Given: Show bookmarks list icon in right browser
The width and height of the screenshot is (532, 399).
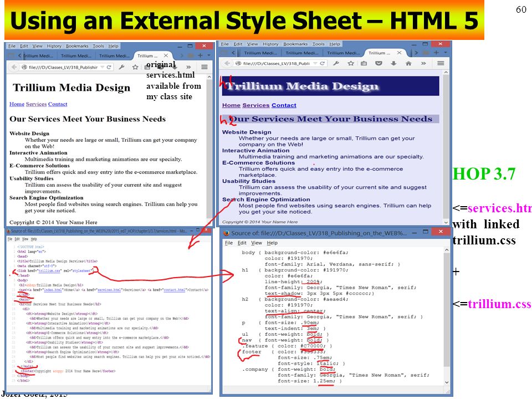Looking at the screenshot, I should (364, 63).
